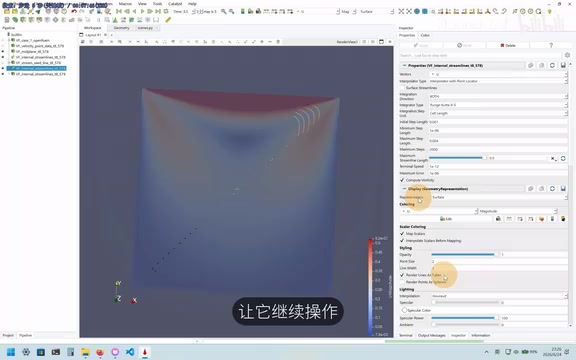This screenshot has height=360, width=576.
Task: Click the save icon in Properties section header
Action: pos(563,65)
